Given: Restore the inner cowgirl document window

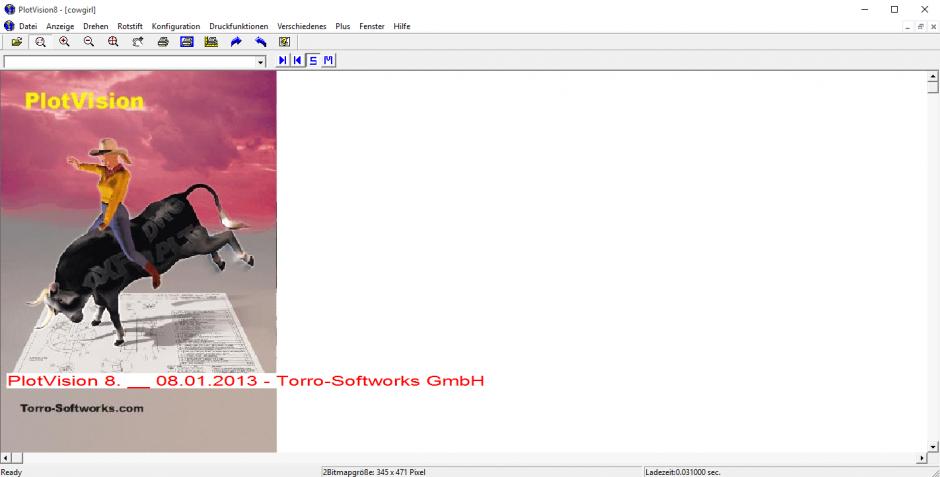Looking at the screenshot, I should [x=921, y=26].
